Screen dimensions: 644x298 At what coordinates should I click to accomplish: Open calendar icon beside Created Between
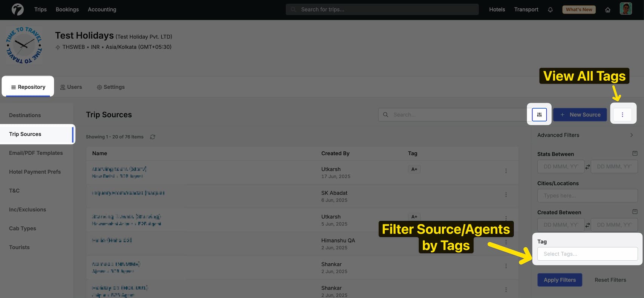coord(635,212)
